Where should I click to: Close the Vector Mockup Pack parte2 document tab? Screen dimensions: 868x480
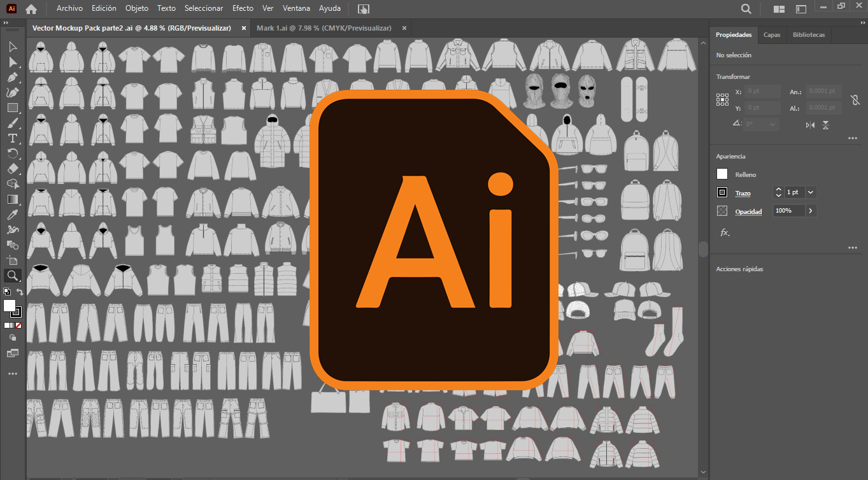coord(244,28)
